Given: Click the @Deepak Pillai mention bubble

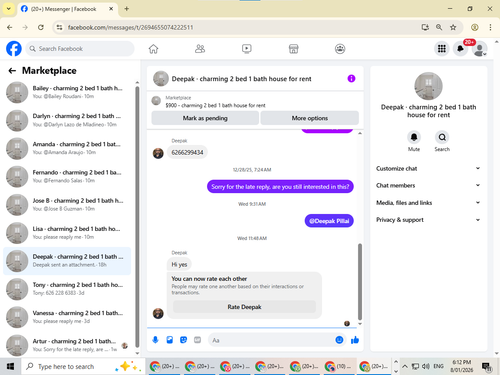Looking at the screenshot, I should click(x=329, y=221).
